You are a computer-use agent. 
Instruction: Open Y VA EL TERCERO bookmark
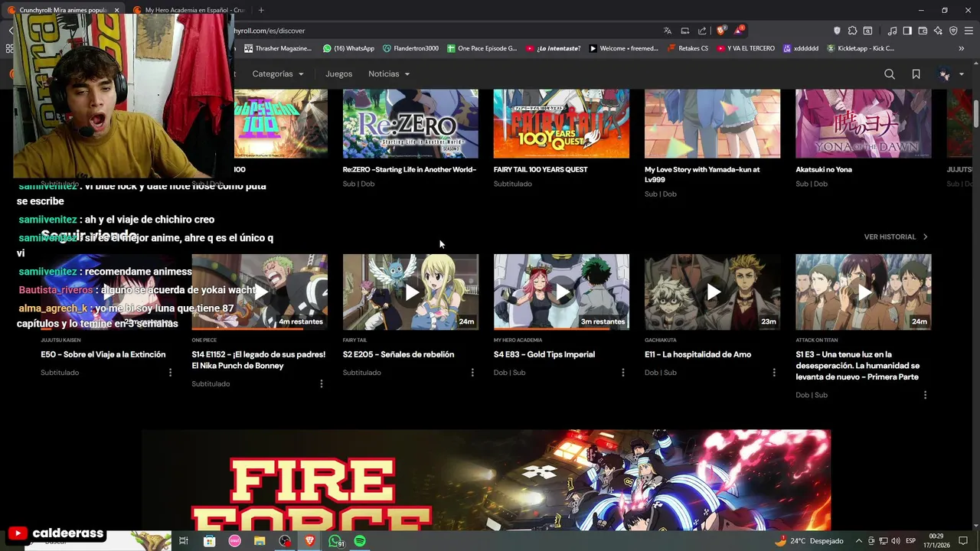tap(746, 48)
